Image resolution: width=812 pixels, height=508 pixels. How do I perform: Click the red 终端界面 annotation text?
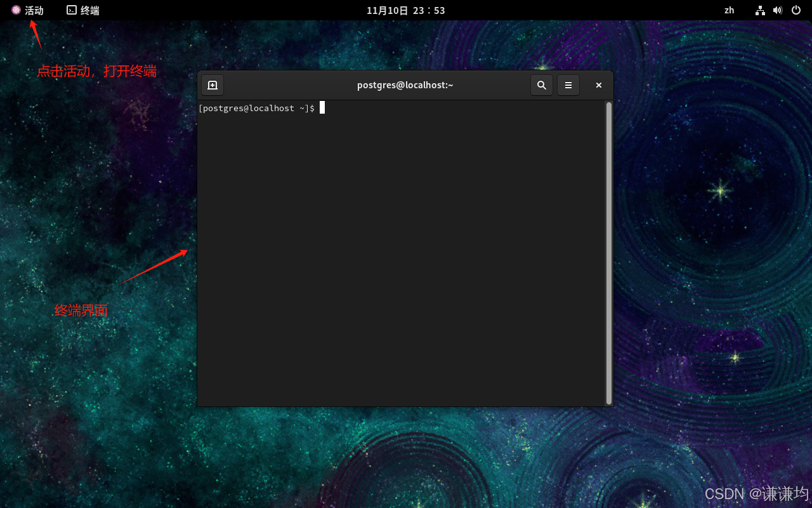(81, 311)
